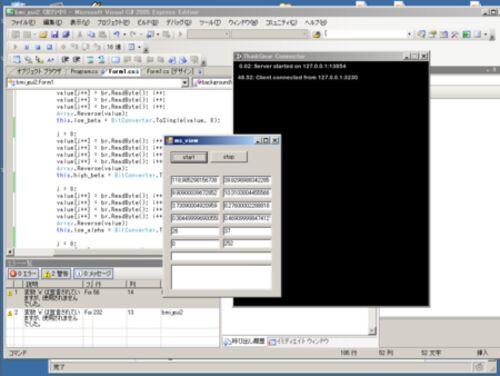Open the コミュニティ menu
Screen dimensions: 500x376
tap(281, 22)
